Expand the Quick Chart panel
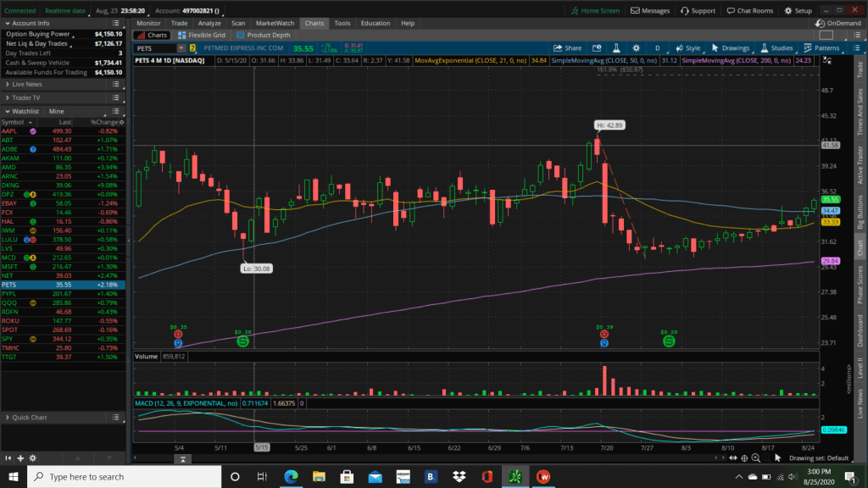868x488 pixels. (8, 417)
